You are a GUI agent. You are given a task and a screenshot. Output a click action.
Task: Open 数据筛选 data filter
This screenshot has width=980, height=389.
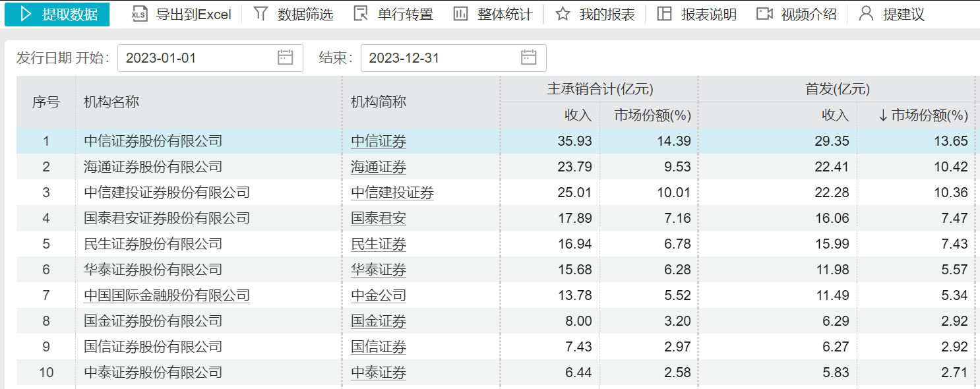pyautogui.click(x=305, y=15)
